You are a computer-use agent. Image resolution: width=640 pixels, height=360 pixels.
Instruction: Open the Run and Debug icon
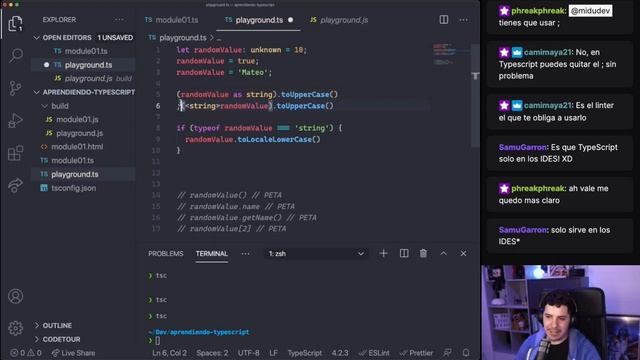pyautogui.click(x=16, y=120)
